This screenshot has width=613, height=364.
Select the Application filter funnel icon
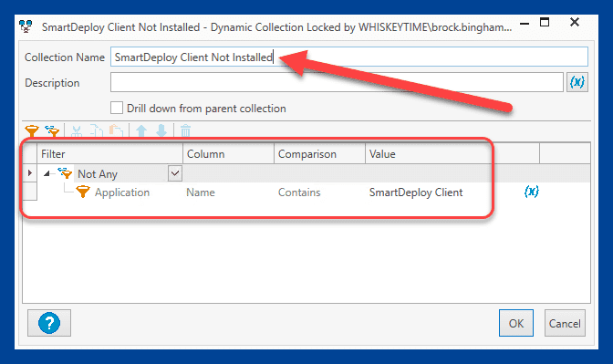pyautogui.click(x=83, y=192)
